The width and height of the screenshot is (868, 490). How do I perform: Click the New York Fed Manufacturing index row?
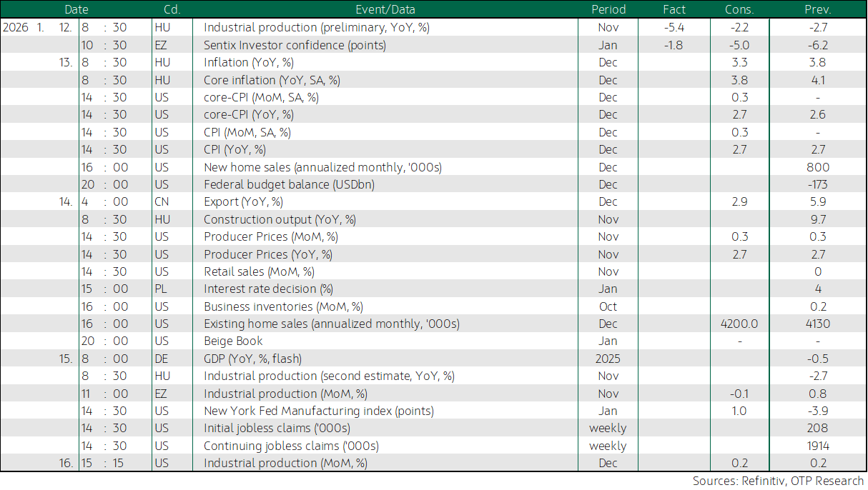click(x=433, y=411)
